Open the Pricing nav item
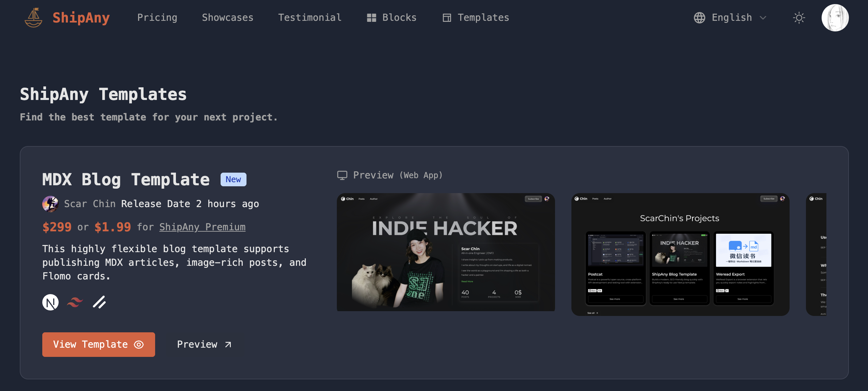This screenshot has height=391, width=868. pyautogui.click(x=157, y=18)
